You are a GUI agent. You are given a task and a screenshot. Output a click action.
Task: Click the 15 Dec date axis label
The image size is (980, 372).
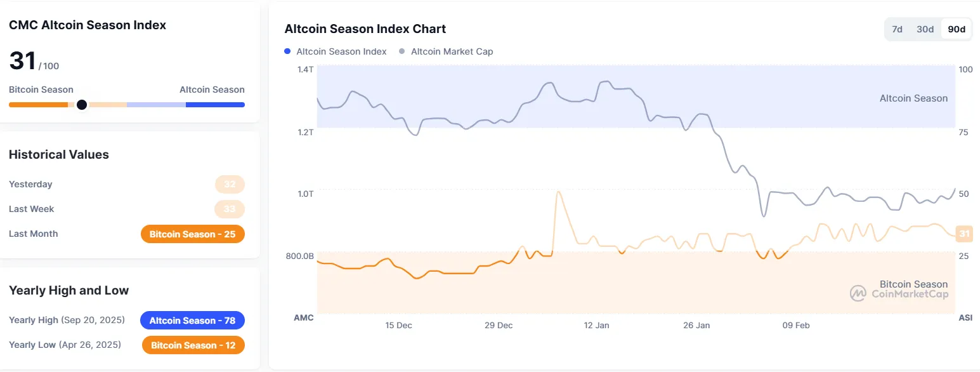click(x=398, y=326)
